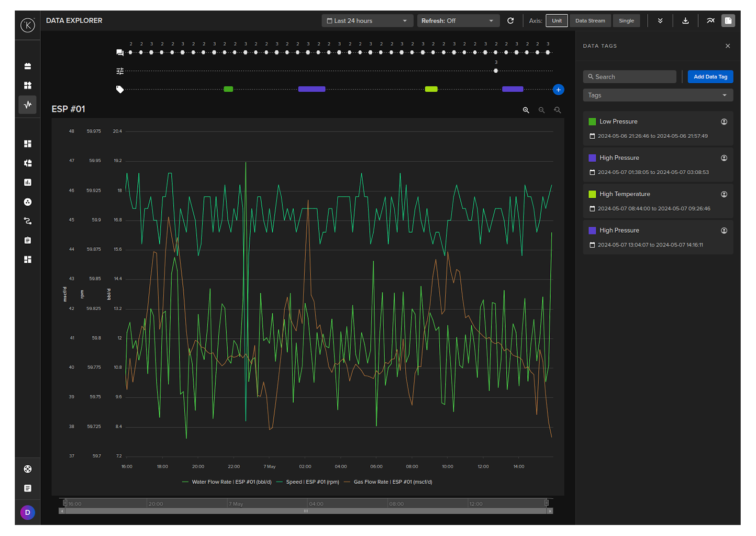Click the zoom in magnifier icon
Viewport: 756px width, 536px height.
[x=526, y=110]
